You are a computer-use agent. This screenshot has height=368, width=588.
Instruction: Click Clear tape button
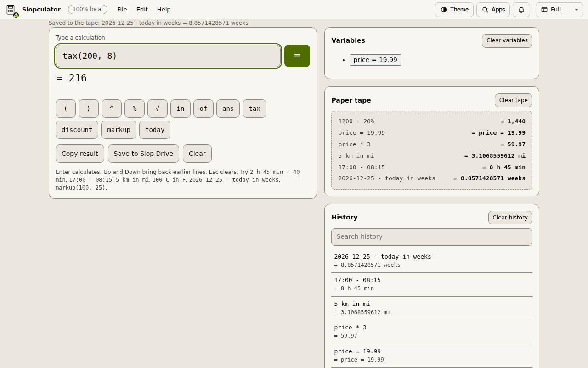pos(513,100)
